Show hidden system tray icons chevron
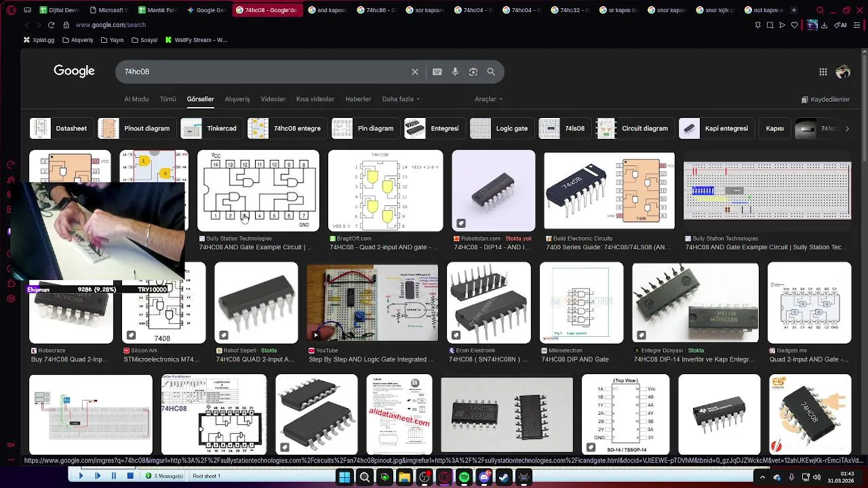Viewport: 868px width, 488px height. pos(762,477)
